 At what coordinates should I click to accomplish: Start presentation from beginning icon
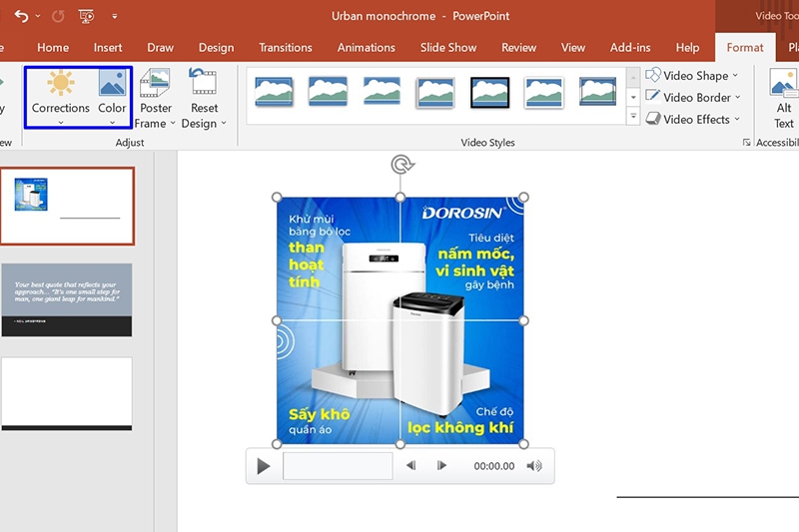tap(86, 16)
